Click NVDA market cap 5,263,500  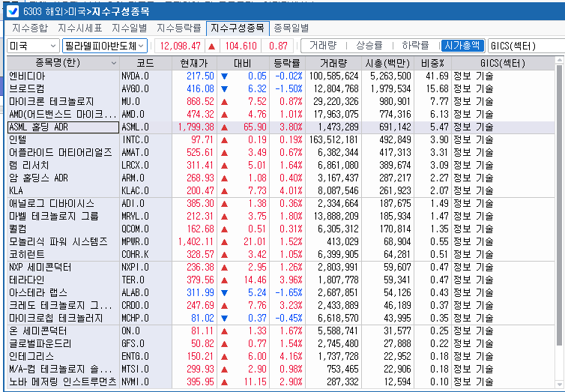[x=390, y=76]
